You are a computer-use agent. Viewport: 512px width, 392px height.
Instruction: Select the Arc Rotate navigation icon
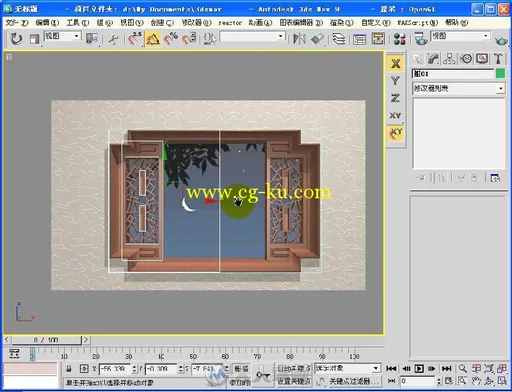click(x=489, y=380)
